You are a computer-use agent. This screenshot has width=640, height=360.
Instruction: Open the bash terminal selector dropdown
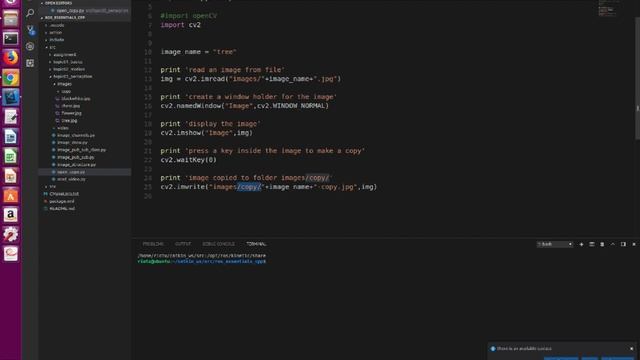(x=555, y=244)
